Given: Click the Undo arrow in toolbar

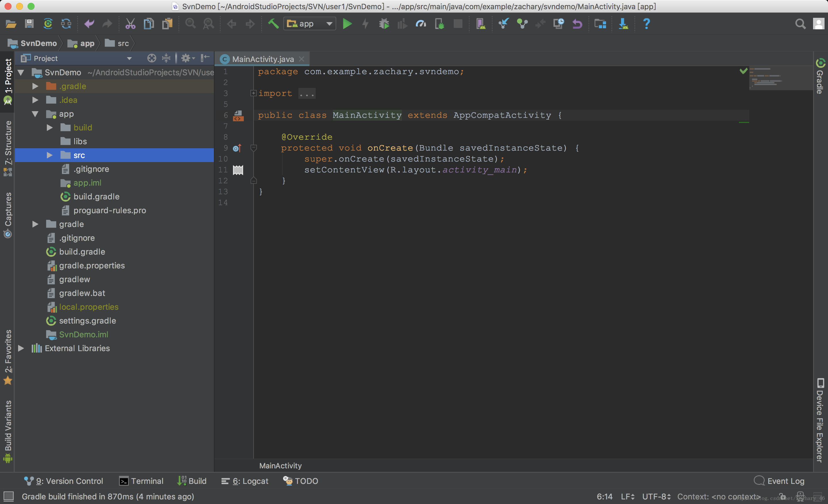Looking at the screenshot, I should 89,24.
